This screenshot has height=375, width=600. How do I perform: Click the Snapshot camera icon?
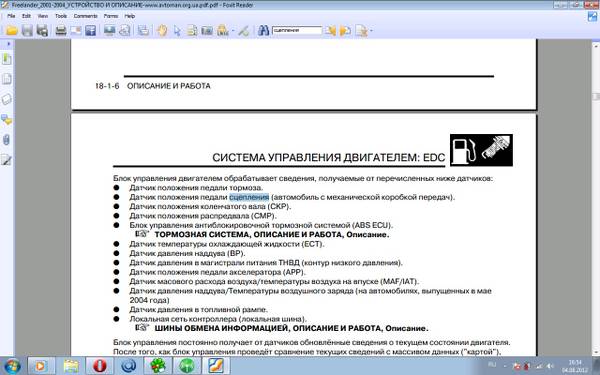[x=207, y=31]
